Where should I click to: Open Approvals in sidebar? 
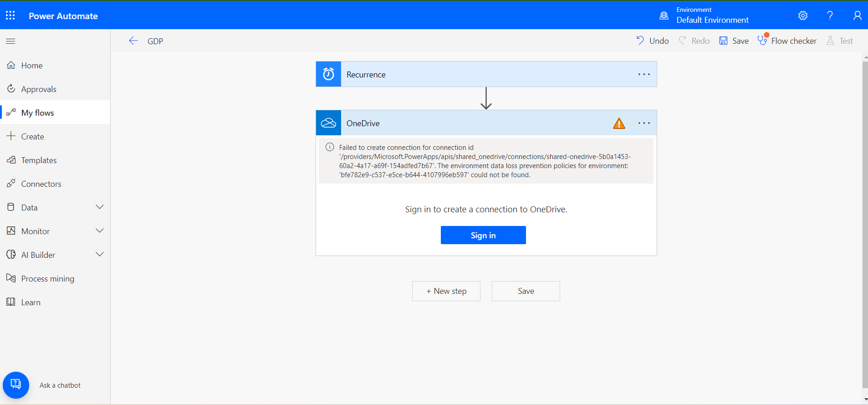(x=55, y=89)
